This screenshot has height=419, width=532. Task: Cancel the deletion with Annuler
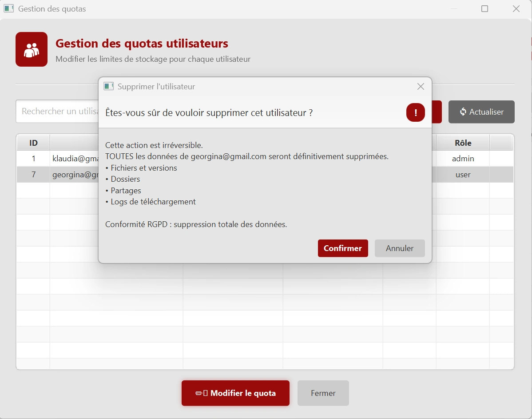(399, 248)
